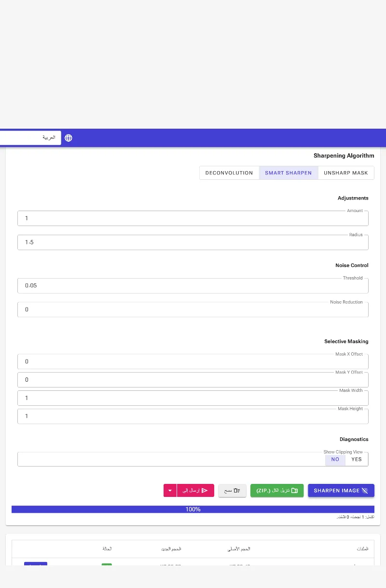Click the completion status text below progress

356,517
